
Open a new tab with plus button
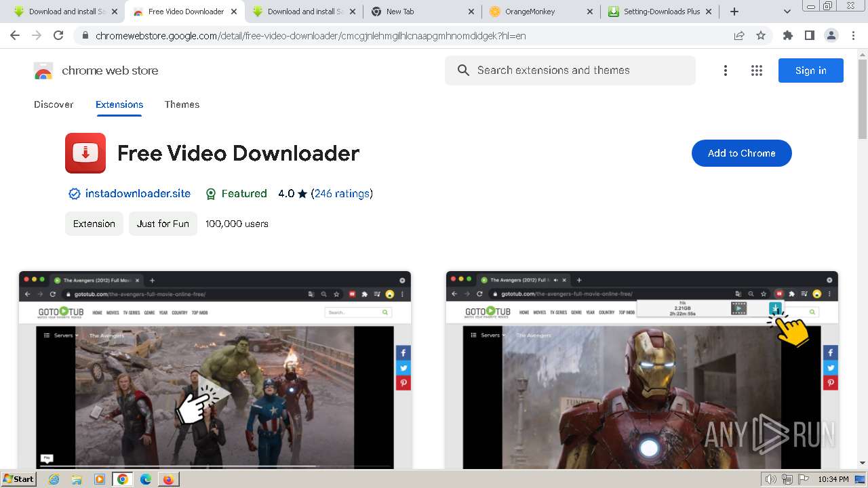tap(734, 12)
